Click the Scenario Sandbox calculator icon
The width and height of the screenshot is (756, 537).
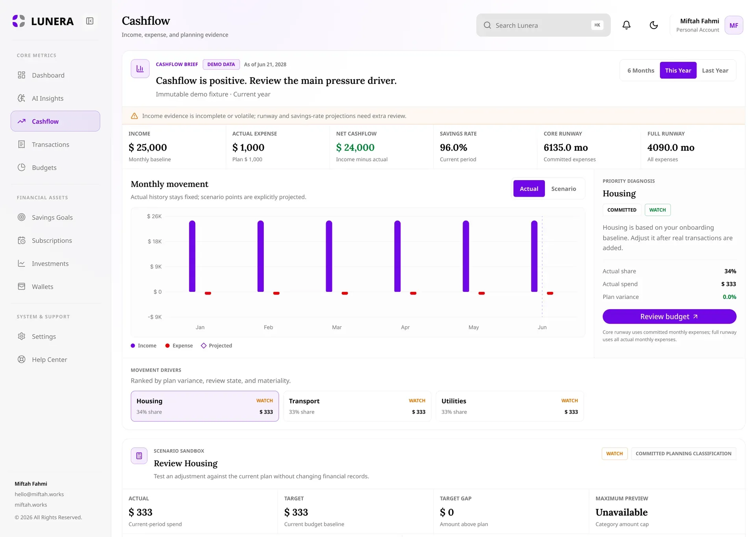click(139, 456)
